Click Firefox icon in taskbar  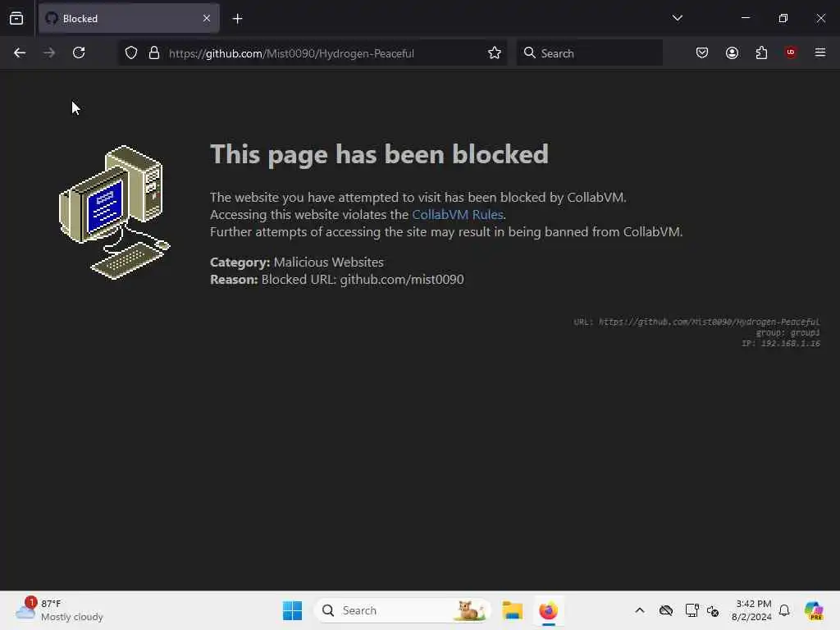pos(548,610)
